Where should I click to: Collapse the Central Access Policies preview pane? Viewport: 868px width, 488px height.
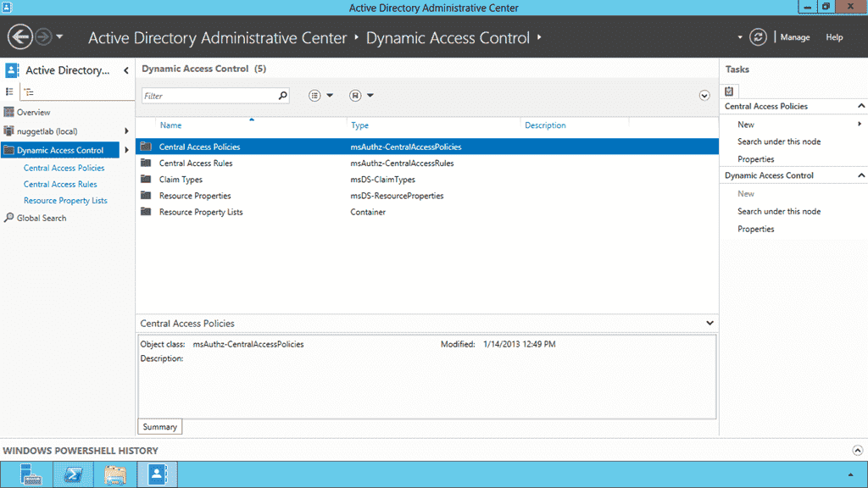[710, 323]
